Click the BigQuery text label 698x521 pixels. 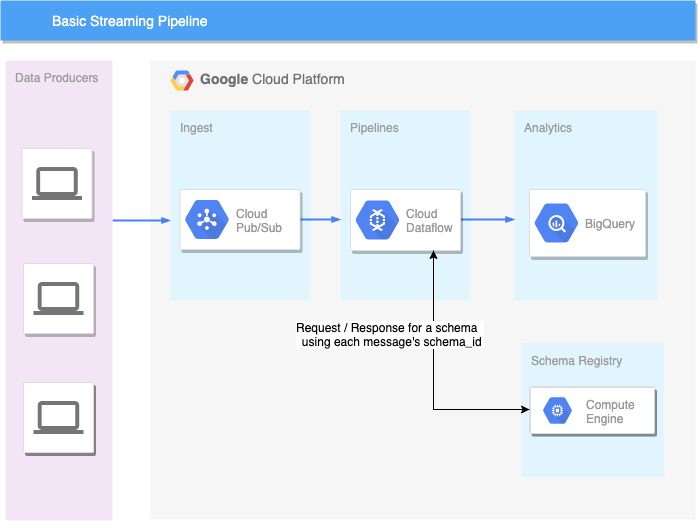click(x=609, y=224)
